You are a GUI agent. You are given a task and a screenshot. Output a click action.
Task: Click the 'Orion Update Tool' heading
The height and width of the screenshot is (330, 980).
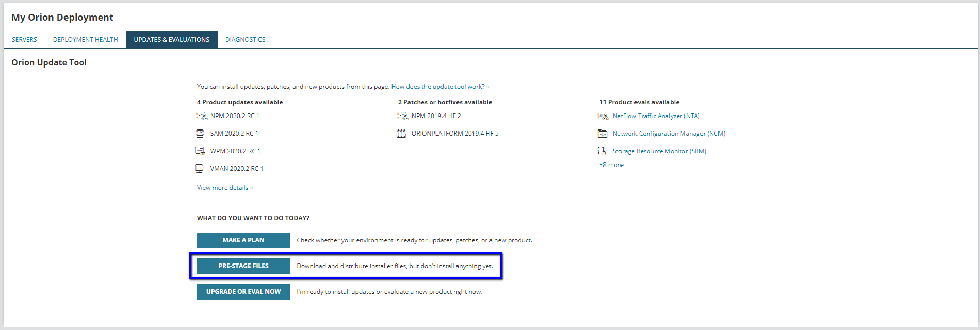pos(49,62)
